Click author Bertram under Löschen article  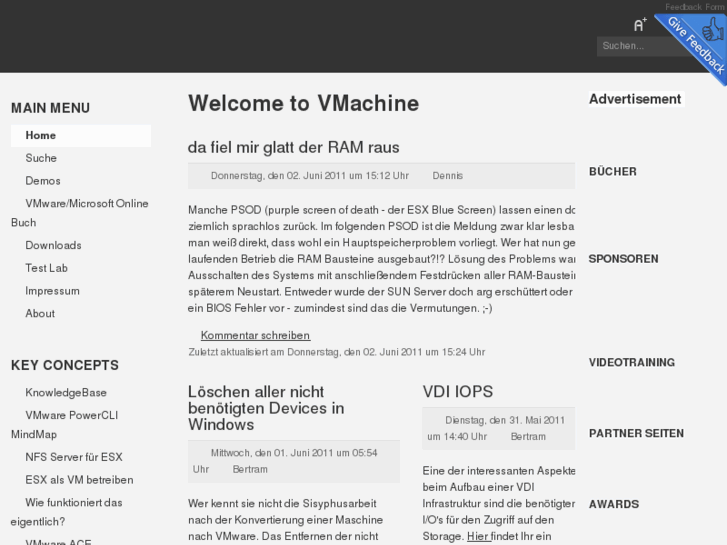coord(250,469)
